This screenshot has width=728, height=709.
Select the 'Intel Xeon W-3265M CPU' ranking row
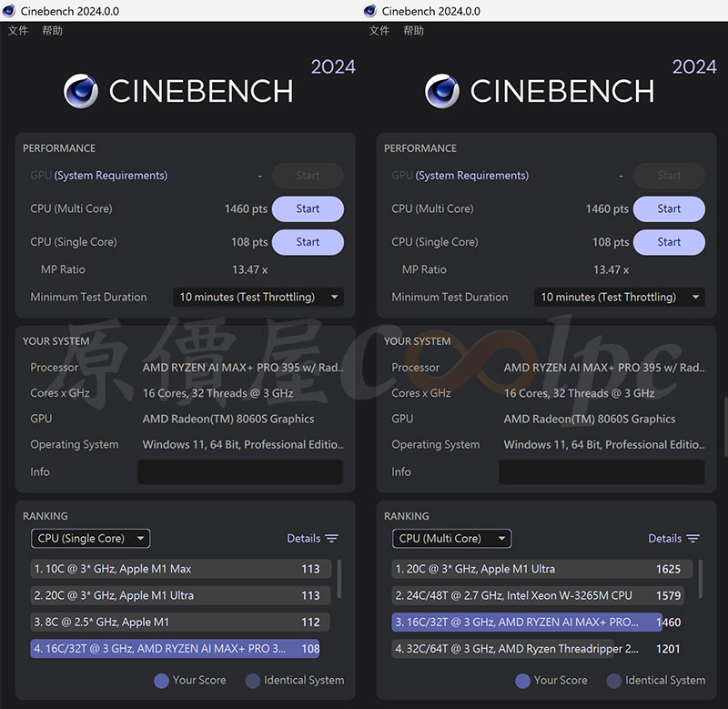[537, 596]
